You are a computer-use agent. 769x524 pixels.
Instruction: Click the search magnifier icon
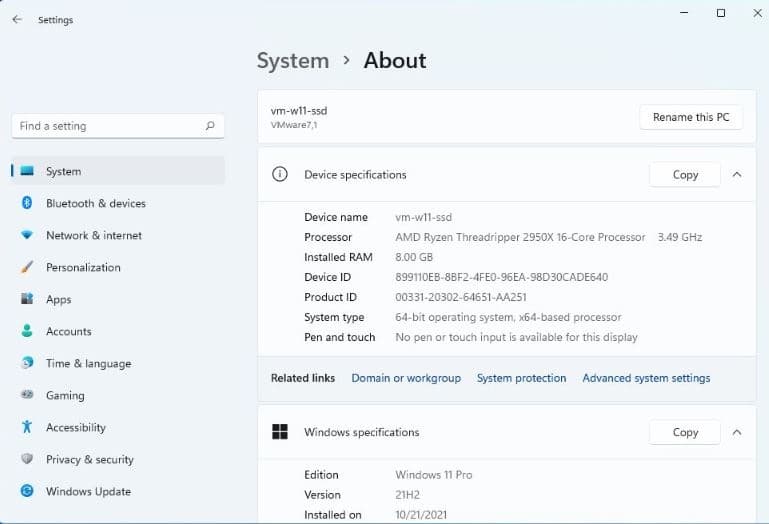coord(210,126)
